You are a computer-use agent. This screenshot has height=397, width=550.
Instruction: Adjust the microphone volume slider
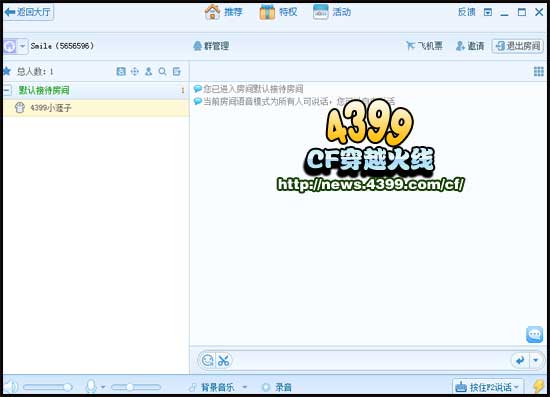click(136, 387)
